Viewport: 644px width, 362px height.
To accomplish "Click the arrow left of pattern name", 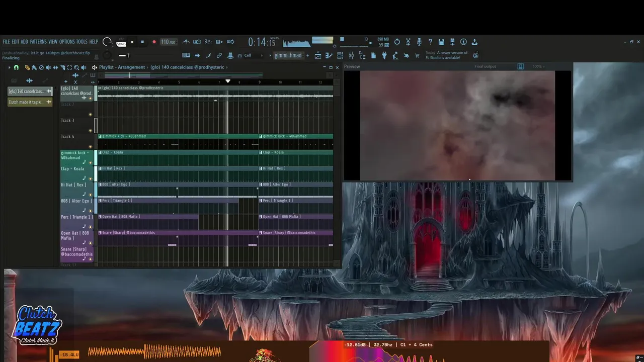I will 270,55.
